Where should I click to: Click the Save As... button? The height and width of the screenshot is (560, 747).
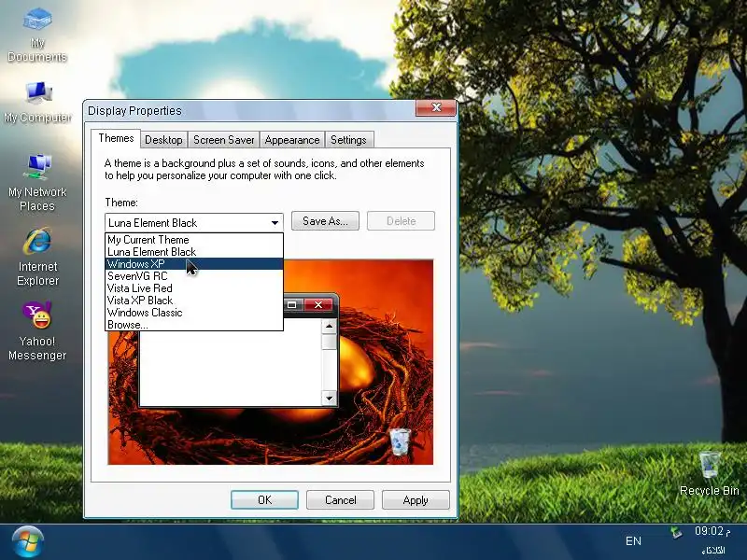pyautogui.click(x=325, y=221)
